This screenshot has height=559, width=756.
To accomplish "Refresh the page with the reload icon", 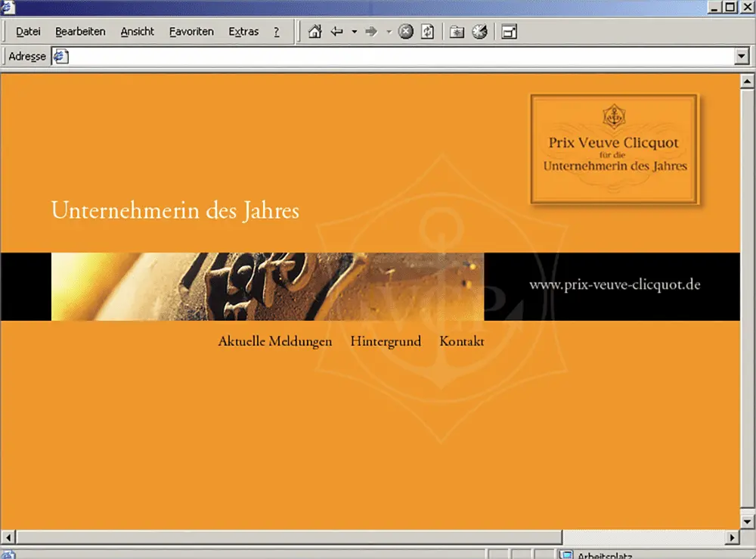I will tap(427, 32).
